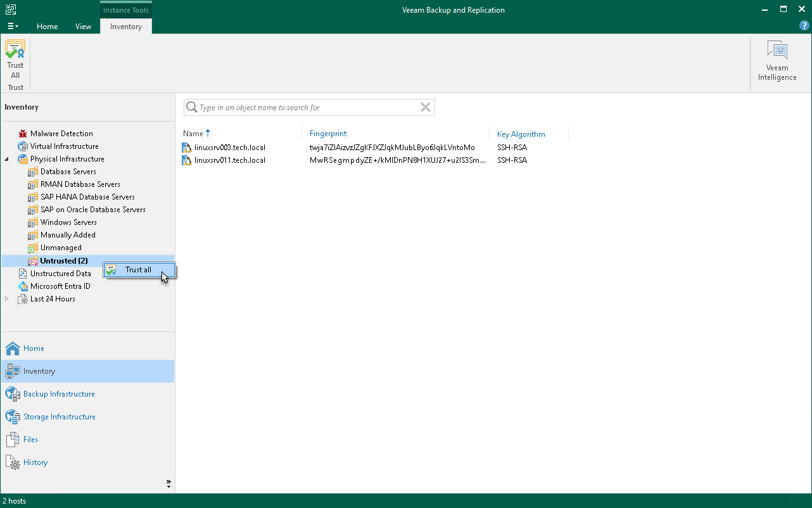Sort by the Fingerprint column header

328,134
